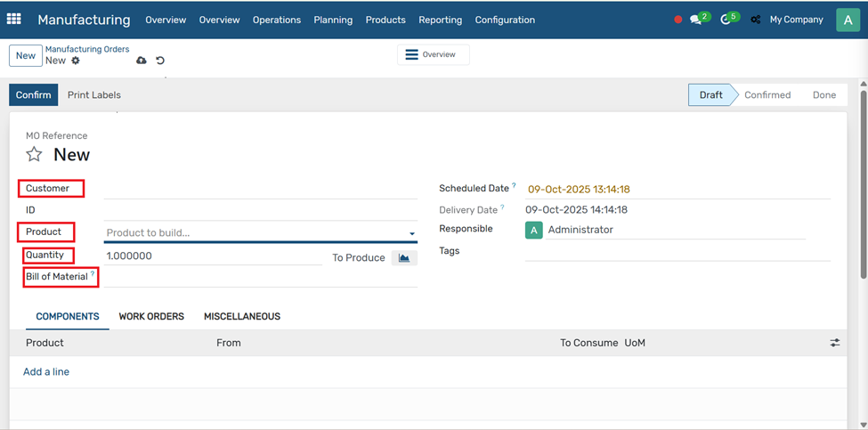Discard changes with the undo arrow icon

coord(160,61)
